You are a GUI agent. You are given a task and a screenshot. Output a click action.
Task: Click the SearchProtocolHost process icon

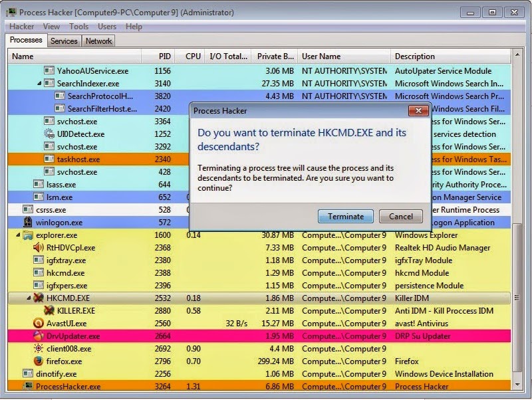pos(60,96)
